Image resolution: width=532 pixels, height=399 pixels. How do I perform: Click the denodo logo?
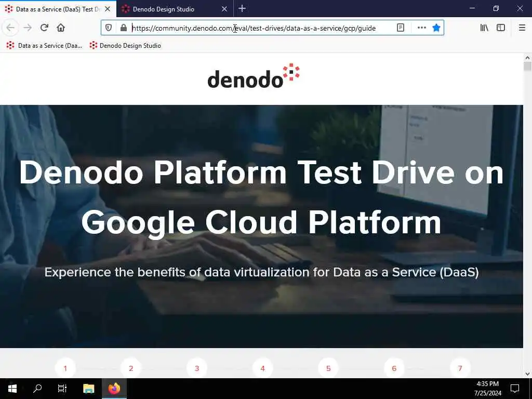(254, 76)
